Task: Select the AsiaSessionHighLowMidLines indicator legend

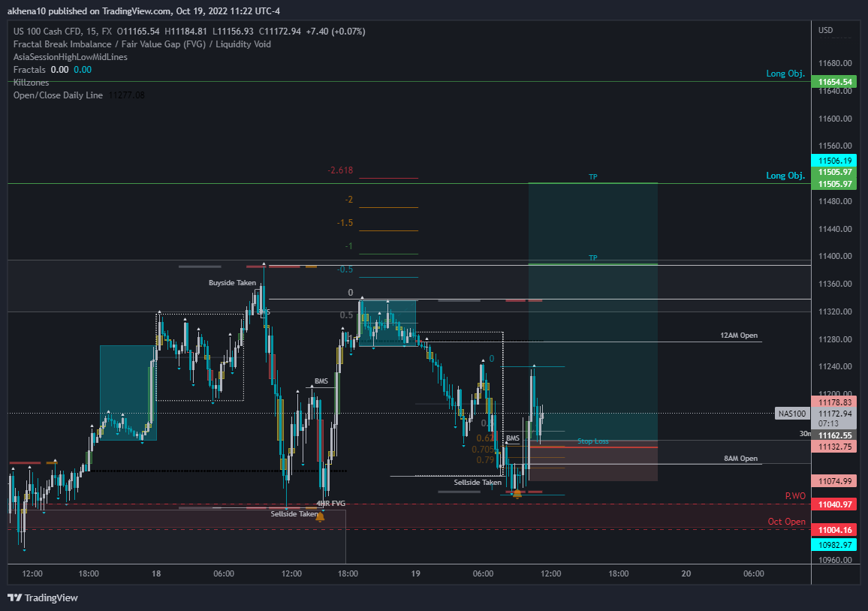Action: tap(71, 57)
